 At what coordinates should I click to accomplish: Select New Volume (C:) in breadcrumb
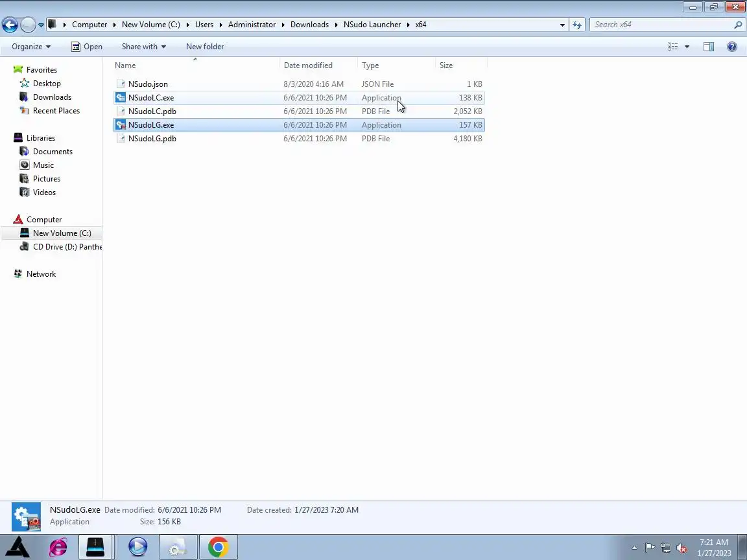(x=151, y=25)
